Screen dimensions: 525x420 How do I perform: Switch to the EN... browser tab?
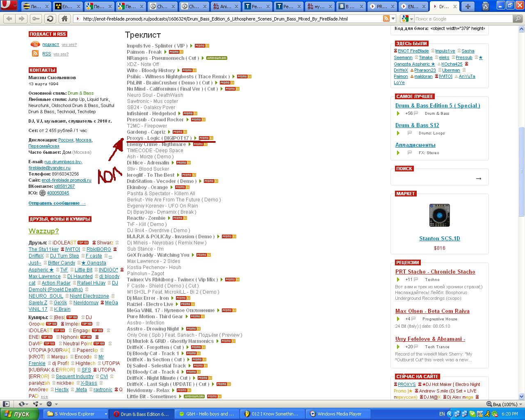point(413,6)
